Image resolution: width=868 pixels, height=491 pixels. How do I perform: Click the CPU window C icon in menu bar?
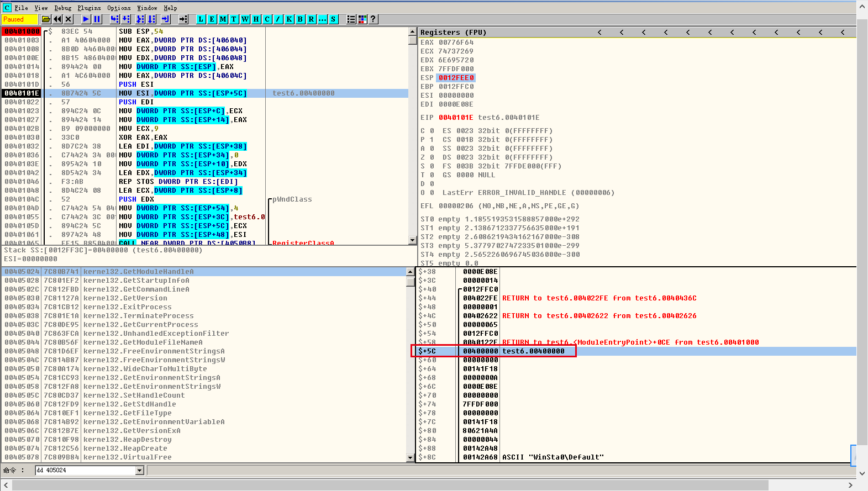(x=7, y=8)
